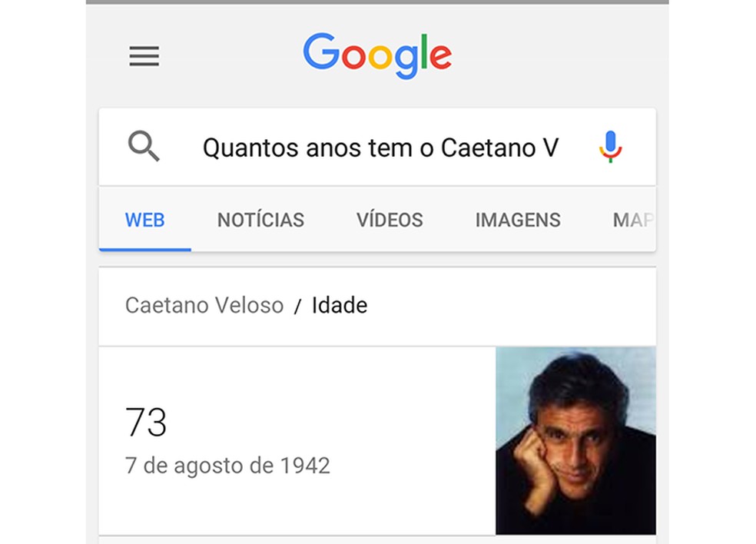Image resolution: width=756 pixels, height=544 pixels.
Task: Open the Caetano Veloso photo thumbnail
Action: click(575, 440)
